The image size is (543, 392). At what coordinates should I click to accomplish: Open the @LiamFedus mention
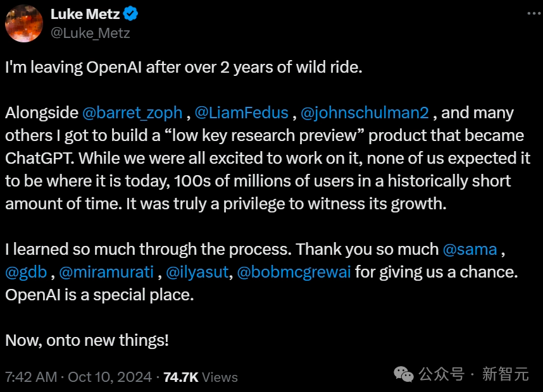(241, 113)
